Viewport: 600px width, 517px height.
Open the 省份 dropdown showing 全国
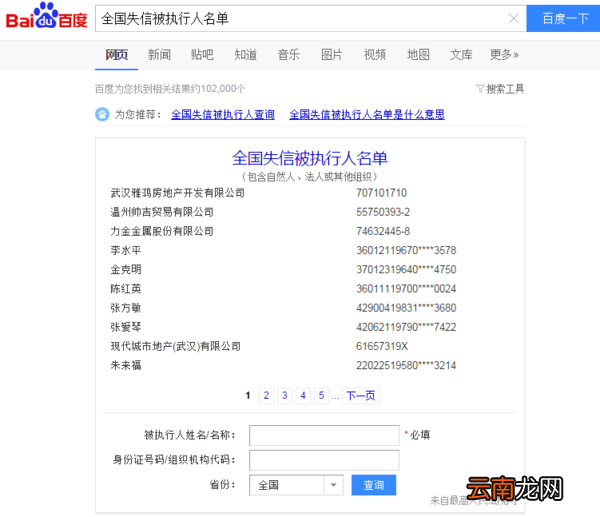click(296, 485)
